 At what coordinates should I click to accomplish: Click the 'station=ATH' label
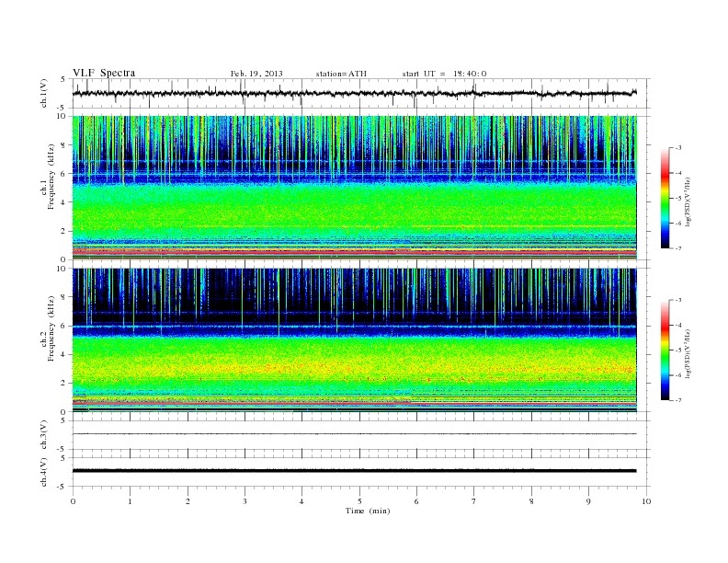point(341,74)
